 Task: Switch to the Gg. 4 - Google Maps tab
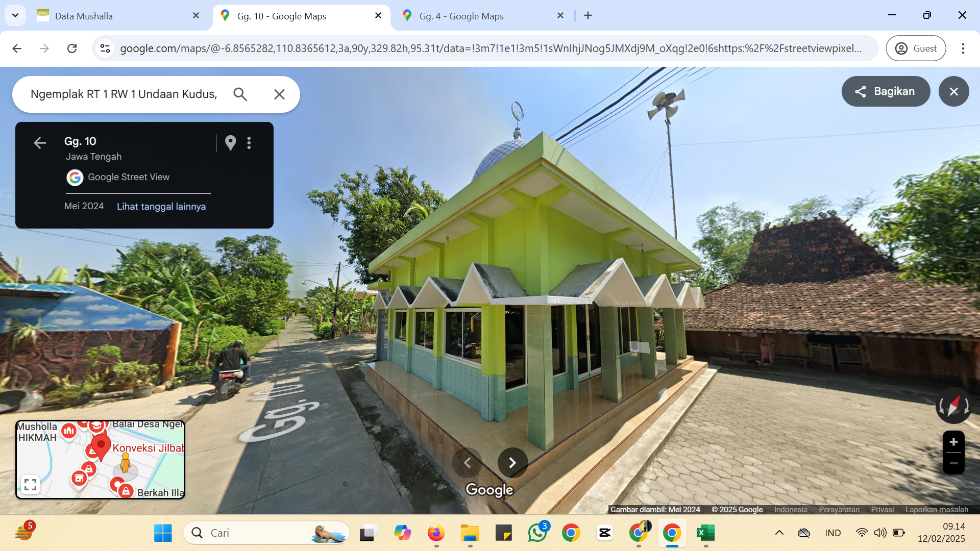[482, 16]
